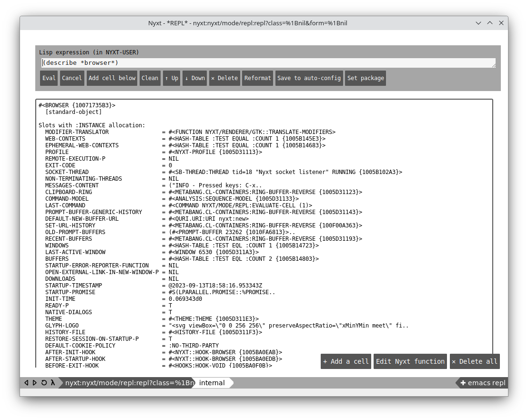This screenshot has width=528, height=420.
Task: Close the Nyxt REPL window
Action: 501,23
